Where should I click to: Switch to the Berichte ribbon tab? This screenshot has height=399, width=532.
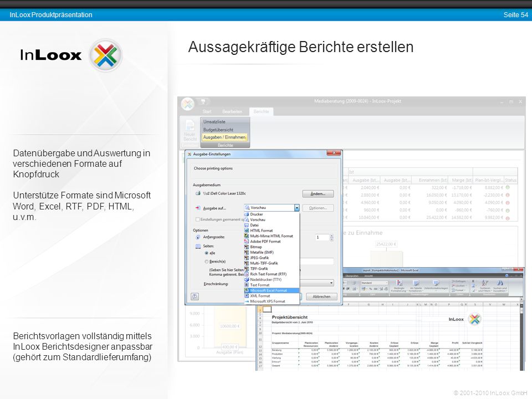[x=261, y=111]
